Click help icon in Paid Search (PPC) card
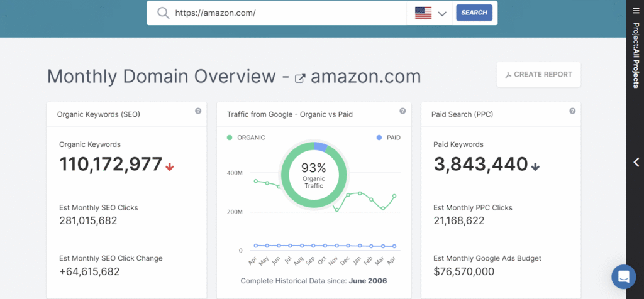The height and width of the screenshot is (299, 644). pyautogui.click(x=572, y=111)
